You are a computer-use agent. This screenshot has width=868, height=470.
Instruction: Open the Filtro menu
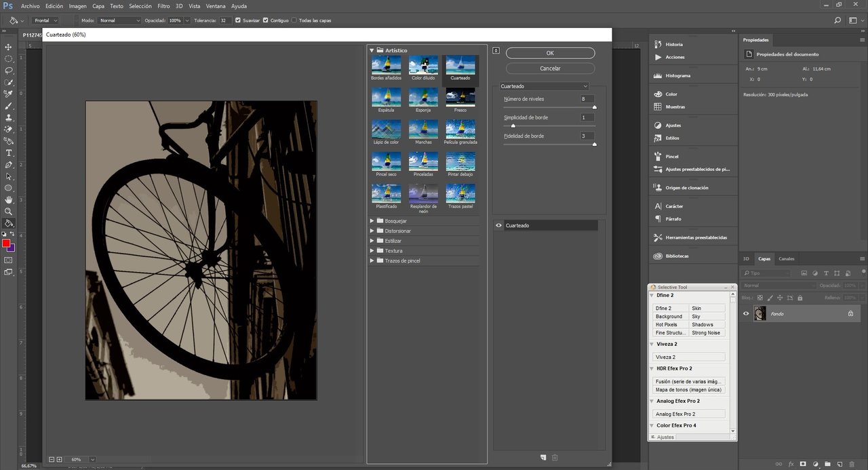click(163, 6)
